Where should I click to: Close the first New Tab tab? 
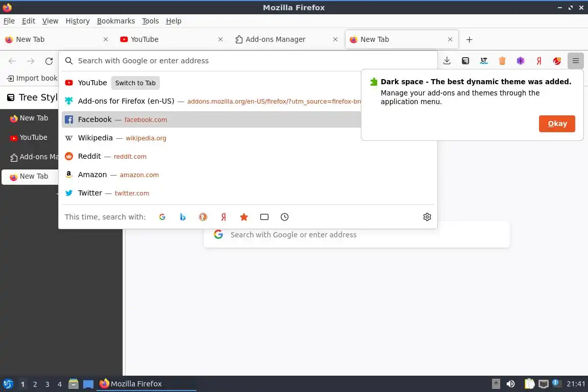(106, 39)
